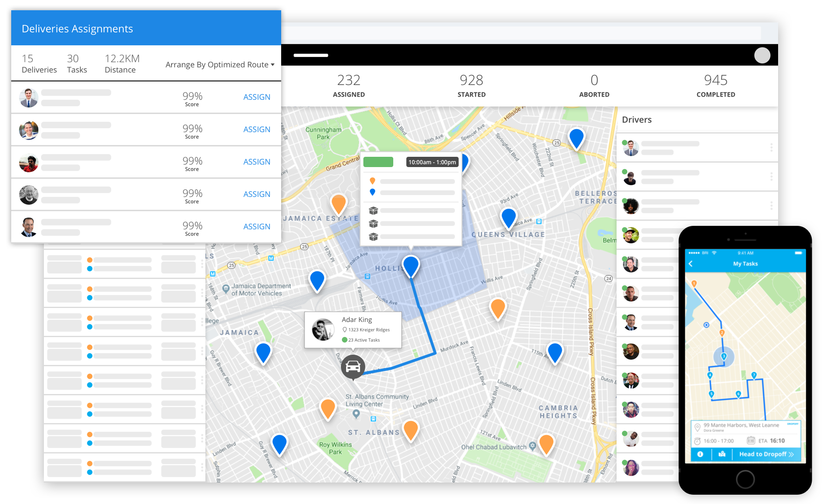Tap stop 2 pin on the phone map
Screen dimensions: 822x504
tap(722, 333)
